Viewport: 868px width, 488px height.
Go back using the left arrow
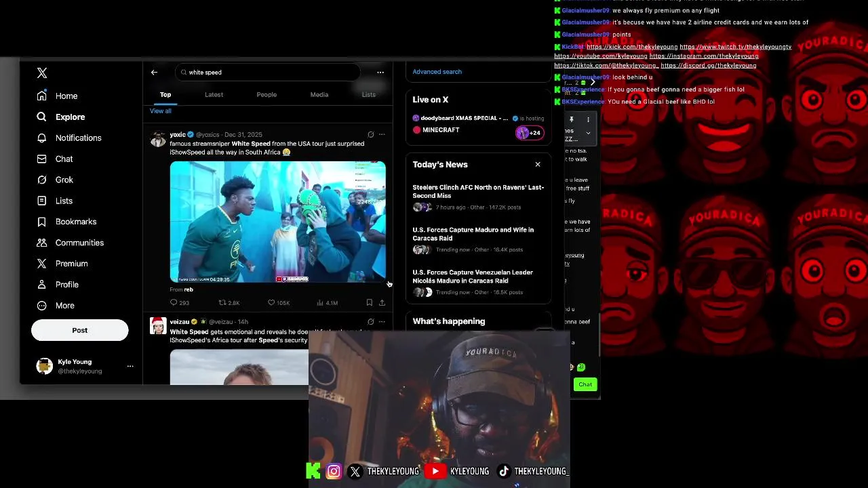(154, 72)
